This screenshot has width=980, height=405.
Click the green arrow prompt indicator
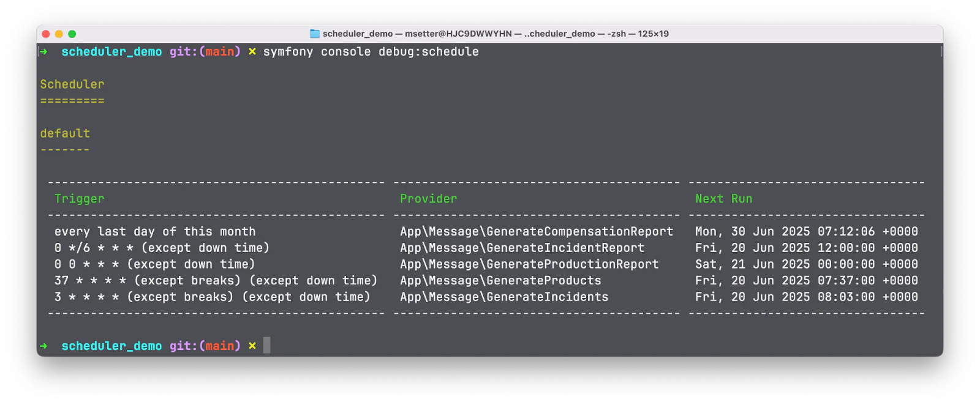pos(44,52)
